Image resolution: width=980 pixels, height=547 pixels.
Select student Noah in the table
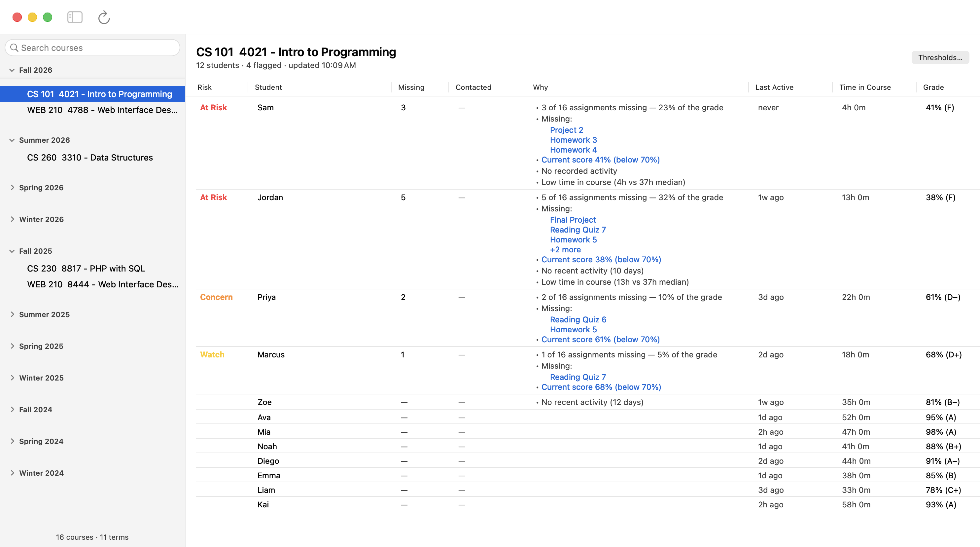pos(267,447)
